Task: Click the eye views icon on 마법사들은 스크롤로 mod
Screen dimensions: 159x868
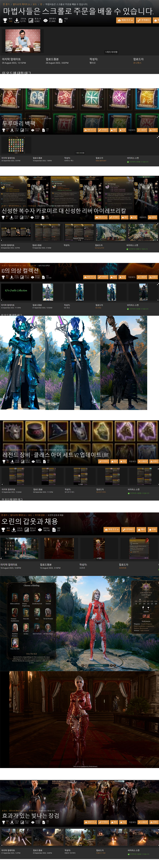Action: (x=45, y=20)
